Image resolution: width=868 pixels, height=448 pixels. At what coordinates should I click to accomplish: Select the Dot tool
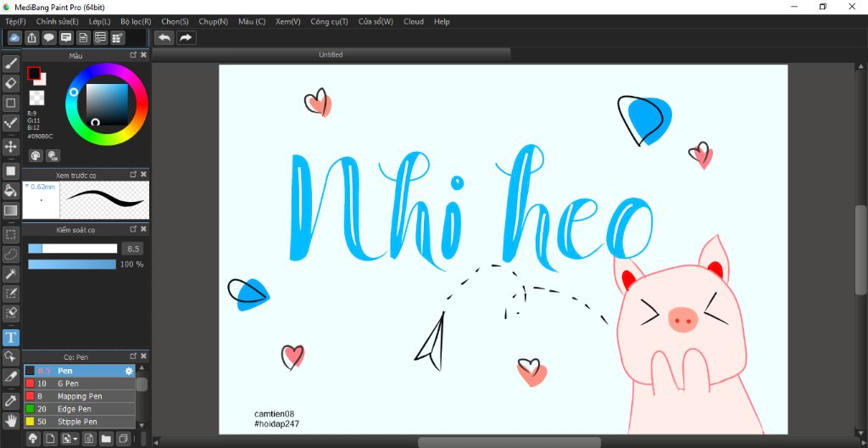(x=10, y=122)
